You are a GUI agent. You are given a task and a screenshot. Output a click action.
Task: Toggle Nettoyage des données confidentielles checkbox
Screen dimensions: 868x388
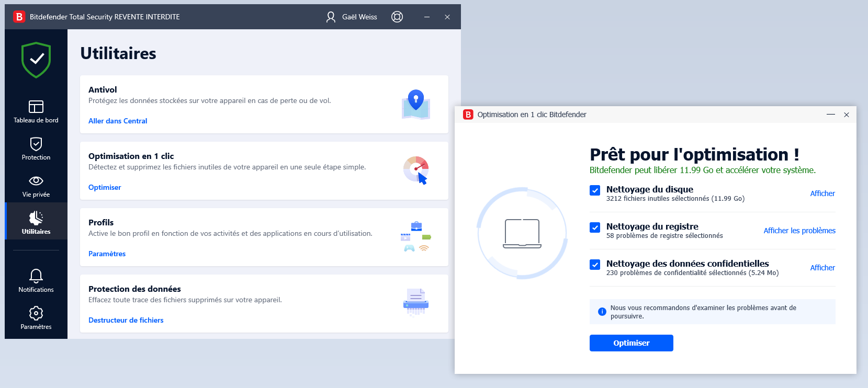coord(595,265)
